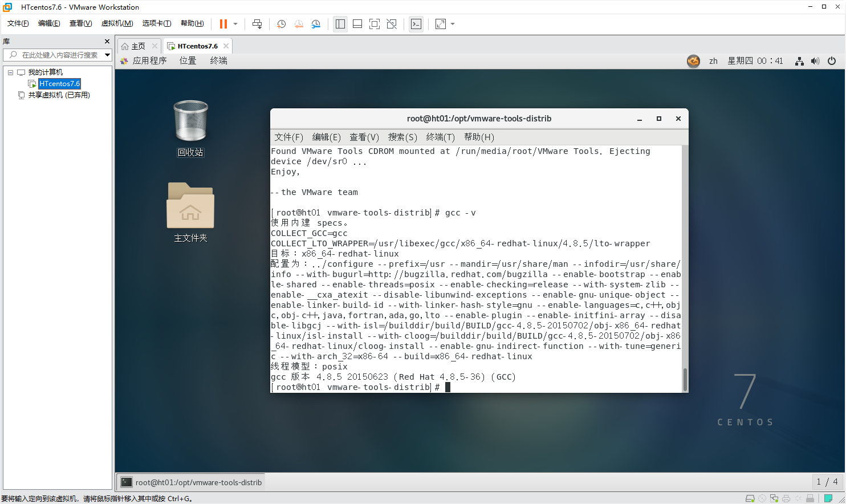846x504 pixels.
Task: Close the 主页 tab
Action: point(154,46)
